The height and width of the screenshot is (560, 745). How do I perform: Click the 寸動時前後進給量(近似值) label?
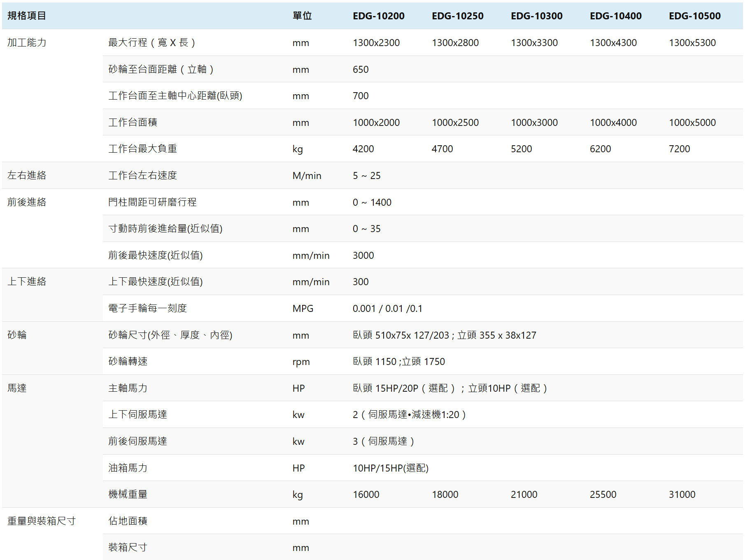(x=165, y=228)
